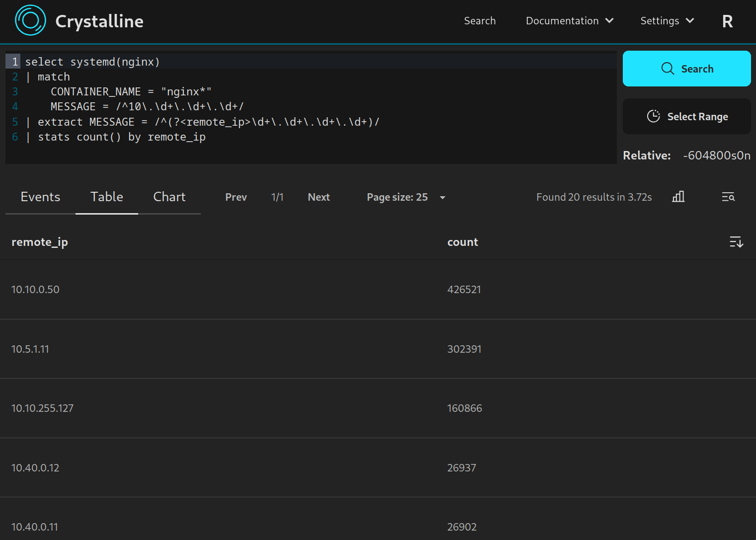The height and width of the screenshot is (540, 756).
Task: Select the 426521 count cell
Action: pyautogui.click(x=464, y=290)
